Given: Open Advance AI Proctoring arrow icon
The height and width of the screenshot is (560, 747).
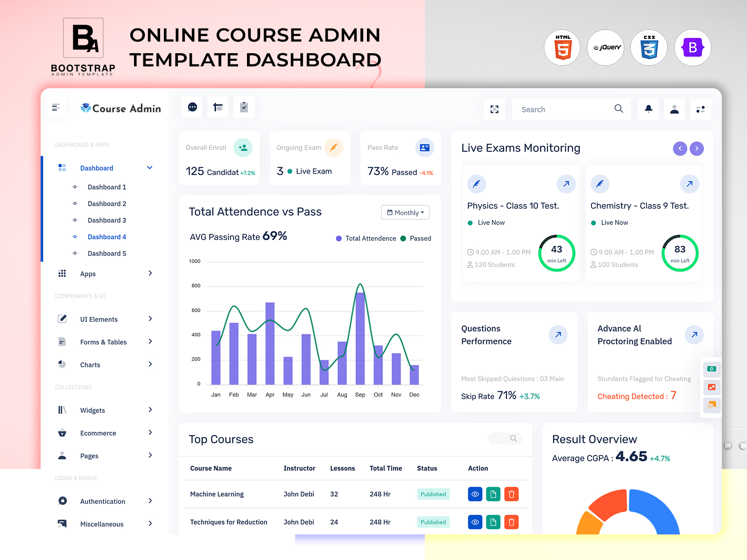Looking at the screenshot, I should (x=694, y=335).
